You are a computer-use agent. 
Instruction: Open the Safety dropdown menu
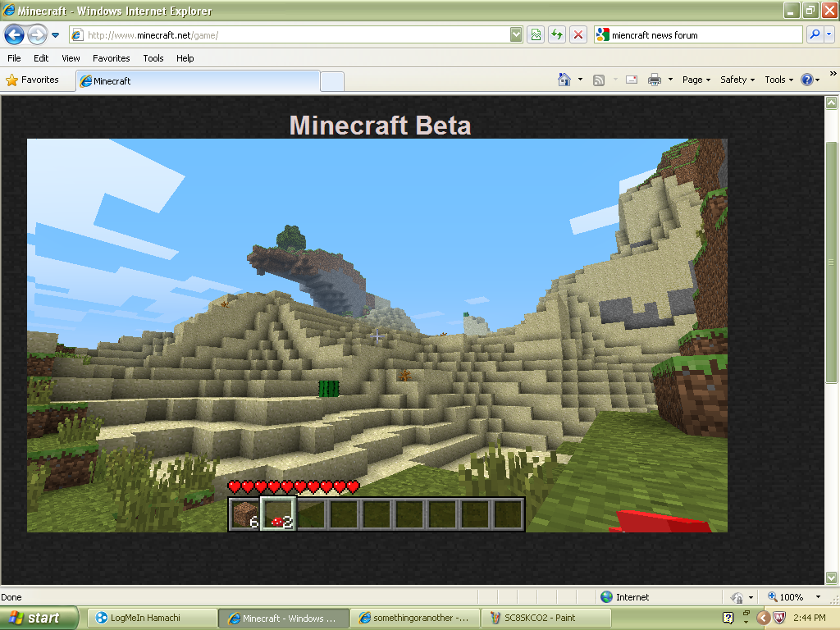point(737,80)
